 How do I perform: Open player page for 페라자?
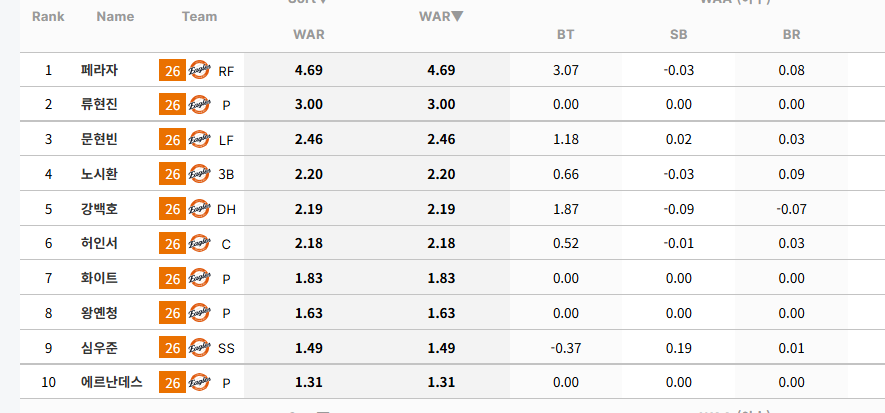tap(99, 70)
